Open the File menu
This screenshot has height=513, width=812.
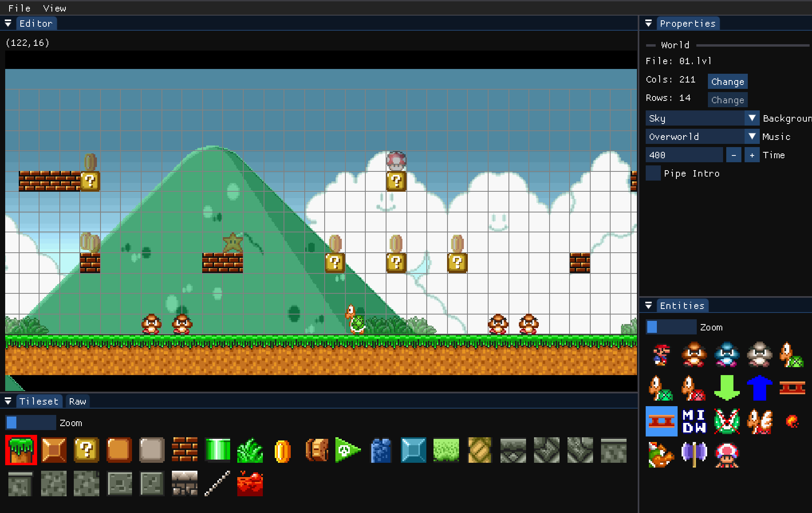click(20, 8)
